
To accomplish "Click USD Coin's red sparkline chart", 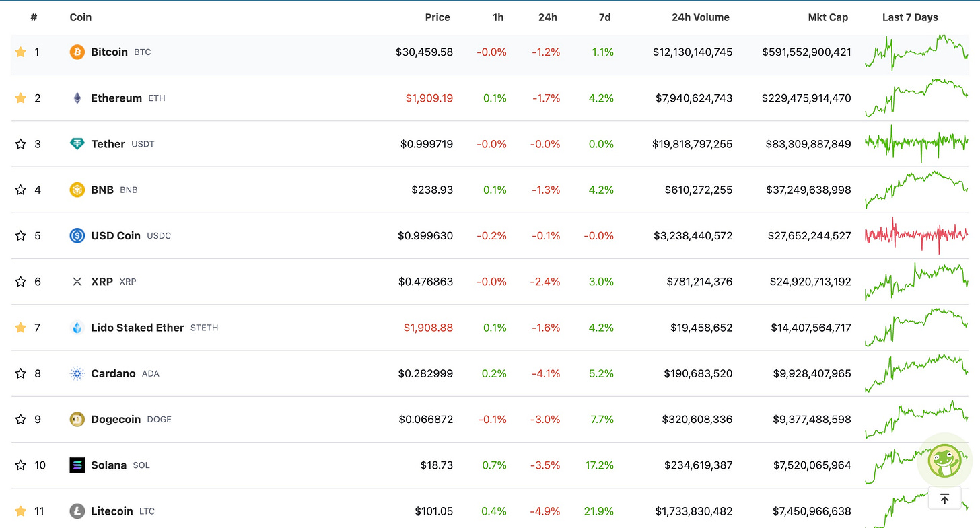I will 916,235.
